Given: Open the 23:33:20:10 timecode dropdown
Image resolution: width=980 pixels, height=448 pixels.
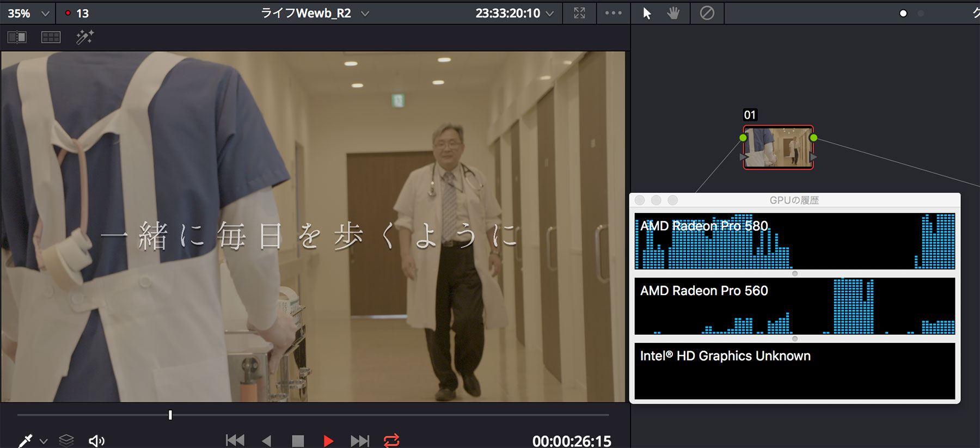Looking at the screenshot, I should point(550,14).
